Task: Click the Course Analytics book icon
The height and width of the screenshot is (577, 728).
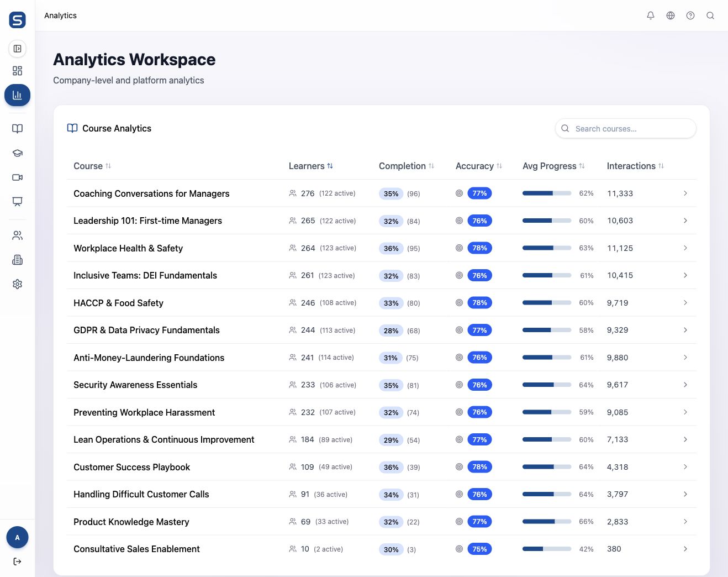Action: pos(72,128)
